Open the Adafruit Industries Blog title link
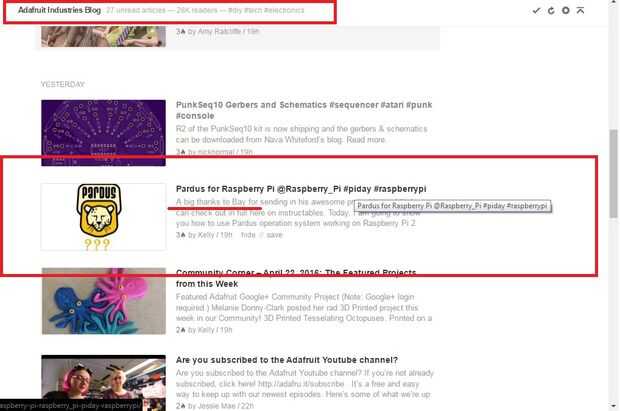 (x=59, y=10)
